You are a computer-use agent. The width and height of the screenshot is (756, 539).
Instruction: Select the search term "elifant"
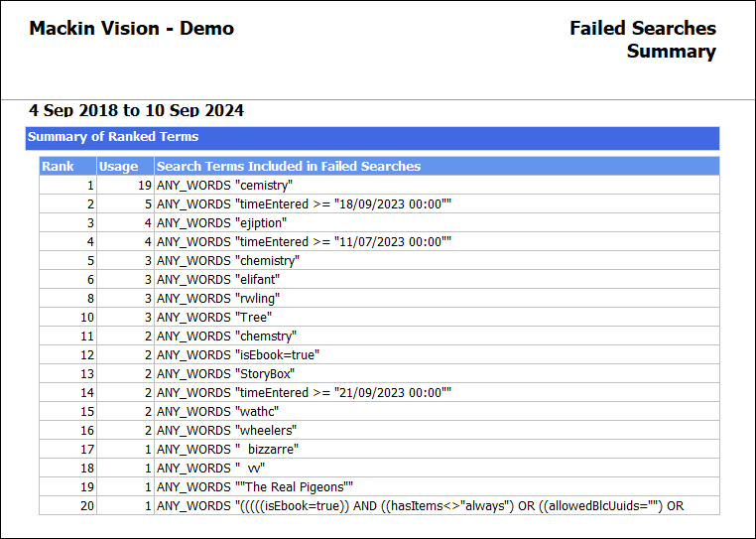[218, 279]
